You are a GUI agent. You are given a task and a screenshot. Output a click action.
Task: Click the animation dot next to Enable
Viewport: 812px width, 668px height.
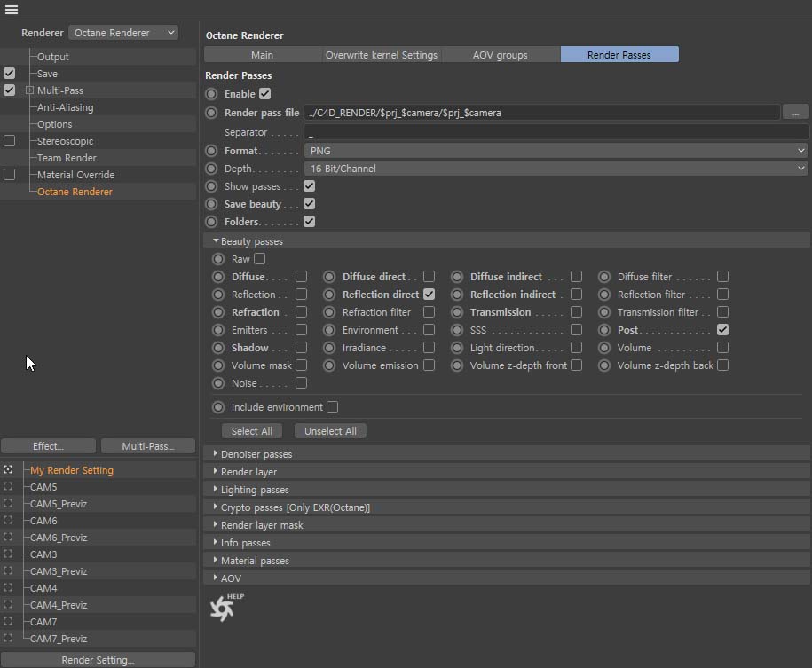[211, 94]
